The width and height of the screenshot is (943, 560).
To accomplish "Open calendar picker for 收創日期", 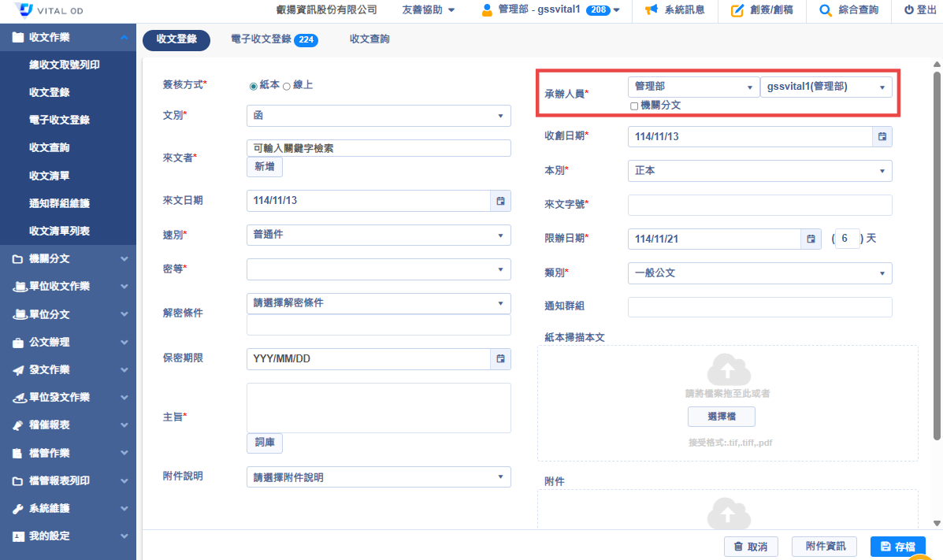I will tap(882, 136).
